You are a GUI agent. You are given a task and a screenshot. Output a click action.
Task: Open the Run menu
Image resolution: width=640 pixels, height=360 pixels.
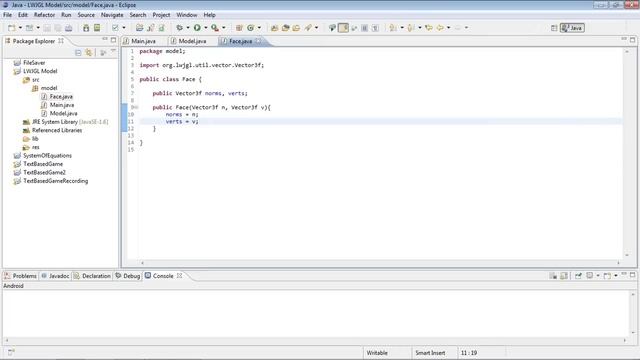66,15
